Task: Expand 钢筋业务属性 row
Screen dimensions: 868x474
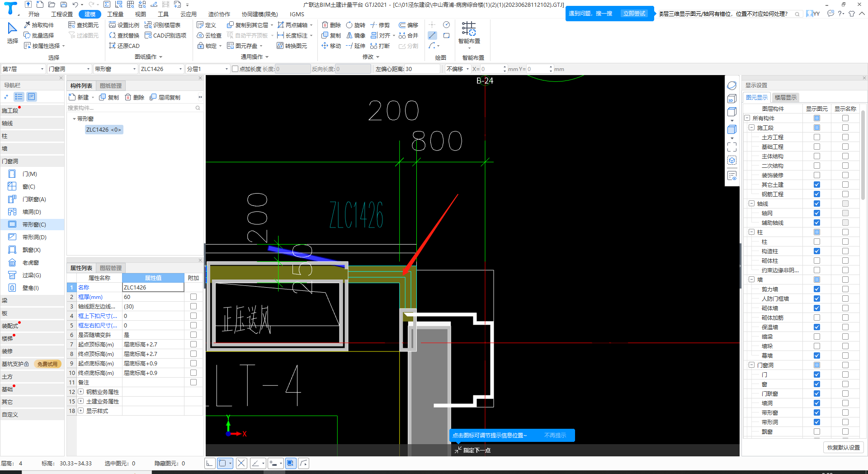Action: pos(80,392)
